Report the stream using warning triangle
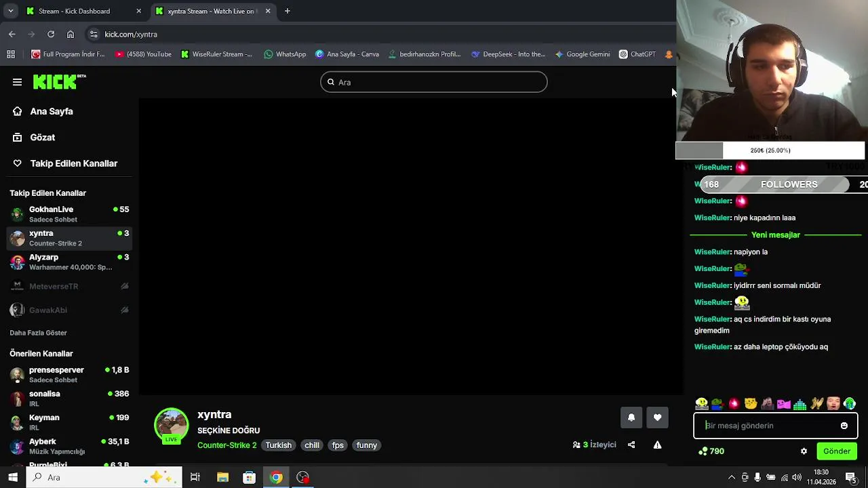The height and width of the screenshot is (488, 868). [x=657, y=445]
